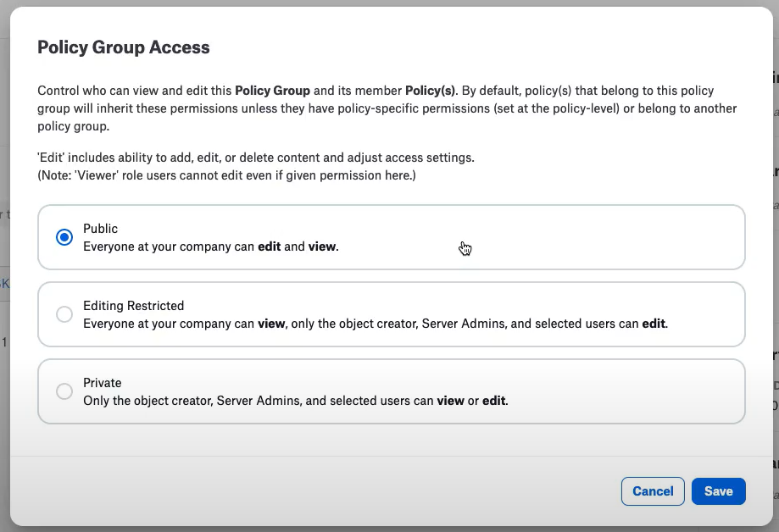Click the Editing Restricted description sentence
Screen dimensions: 779x532
click(x=376, y=324)
